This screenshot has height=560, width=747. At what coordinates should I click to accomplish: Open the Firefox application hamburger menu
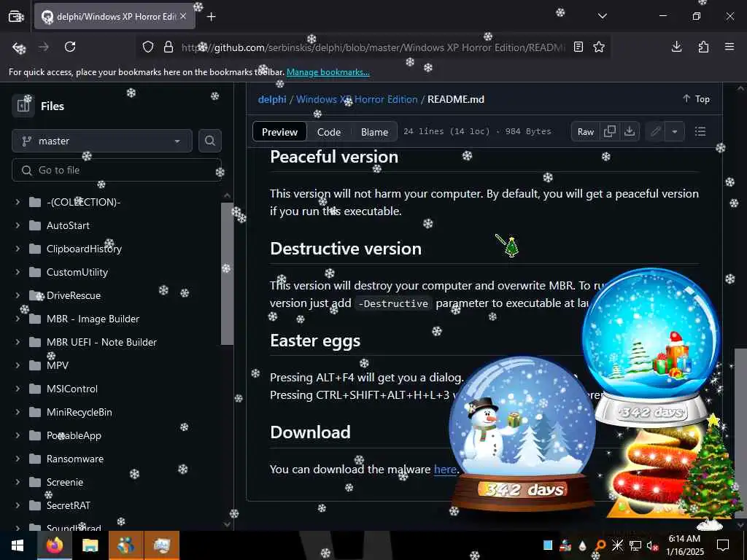point(729,47)
